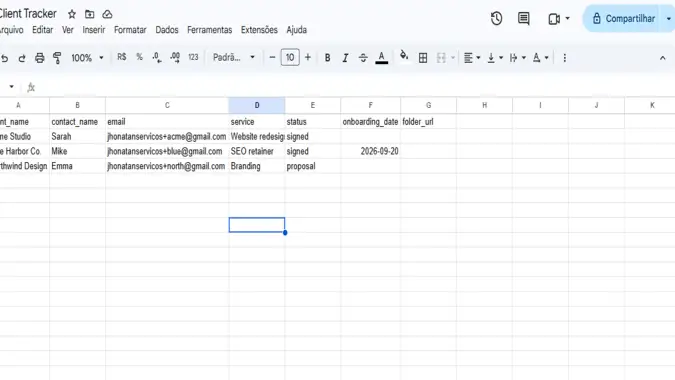Screen dimensions: 675x380
Task: Open the Dados menu
Action: click(167, 30)
